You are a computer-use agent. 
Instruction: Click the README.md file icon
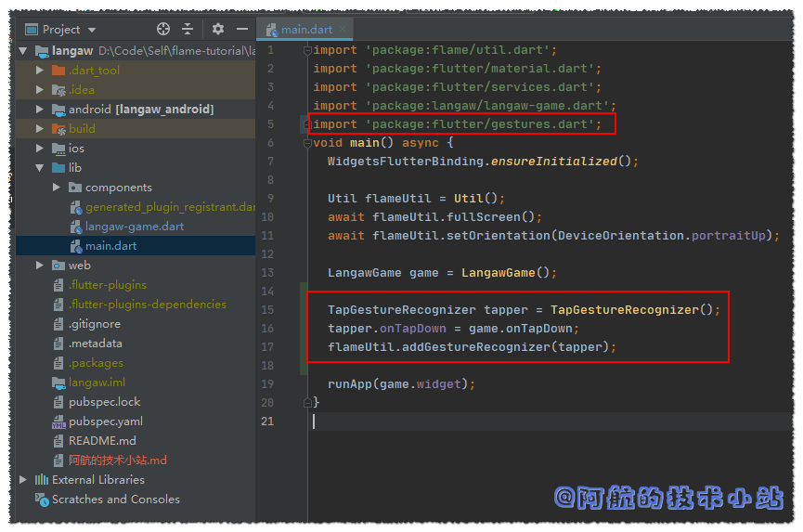pos(58,441)
